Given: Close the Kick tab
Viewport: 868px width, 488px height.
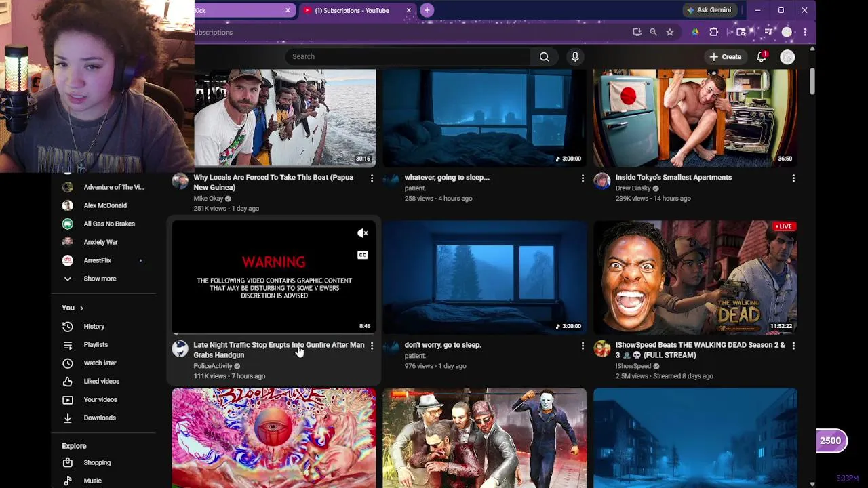Looking at the screenshot, I should pos(288,10).
